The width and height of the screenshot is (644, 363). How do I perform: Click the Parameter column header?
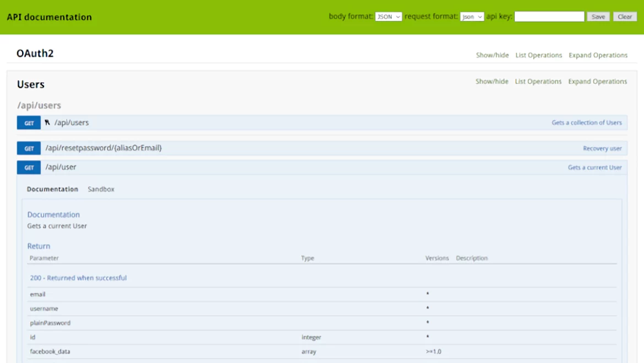tap(44, 258)
